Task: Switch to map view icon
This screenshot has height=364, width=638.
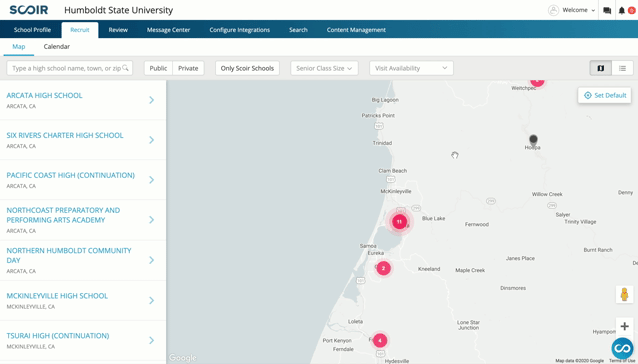Action: click(x=601, y=68)
